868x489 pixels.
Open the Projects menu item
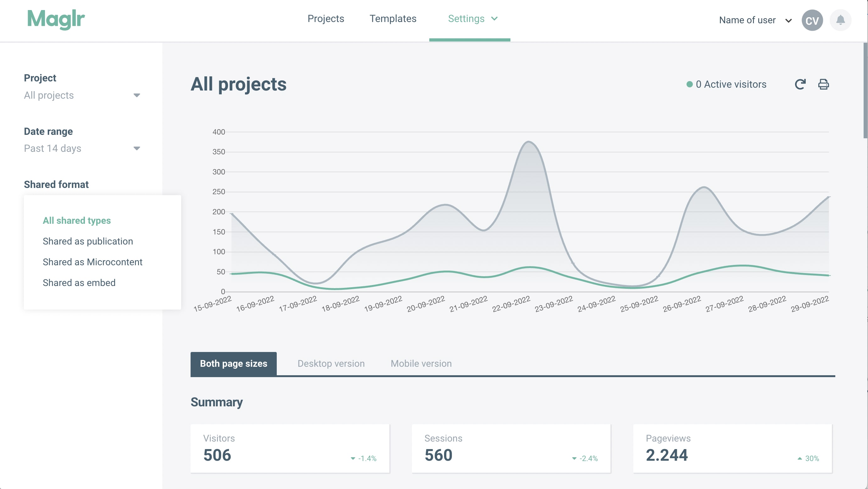point(325,18)
